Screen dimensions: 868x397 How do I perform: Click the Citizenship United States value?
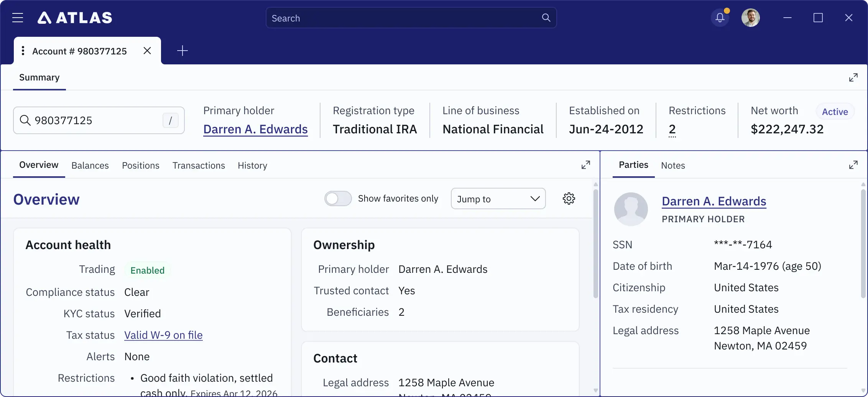pos(746,287)
